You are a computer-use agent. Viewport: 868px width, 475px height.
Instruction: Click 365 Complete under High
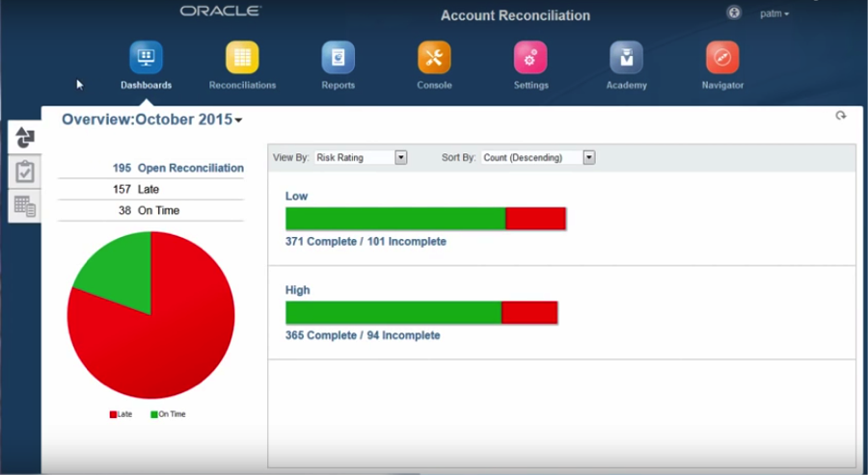pos(320,335)
